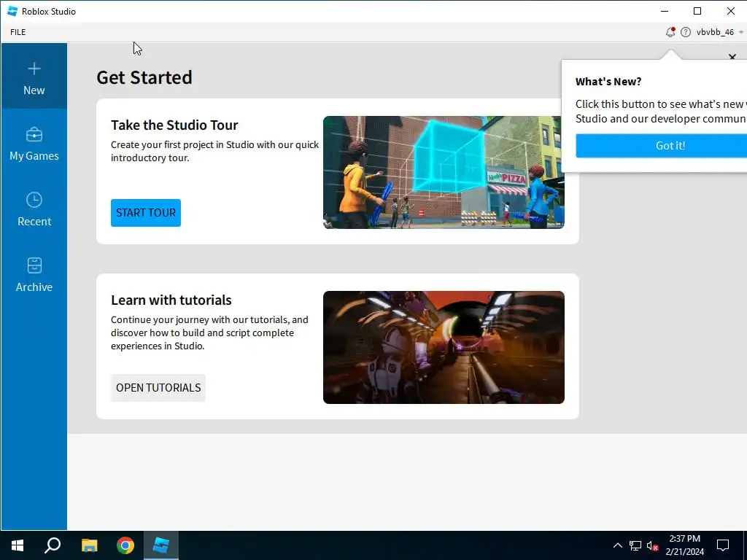Image resolution: width=747 pixels, height=560 pixels.
Task: Open the clock showing 2:37 PM
Action: 684,545
